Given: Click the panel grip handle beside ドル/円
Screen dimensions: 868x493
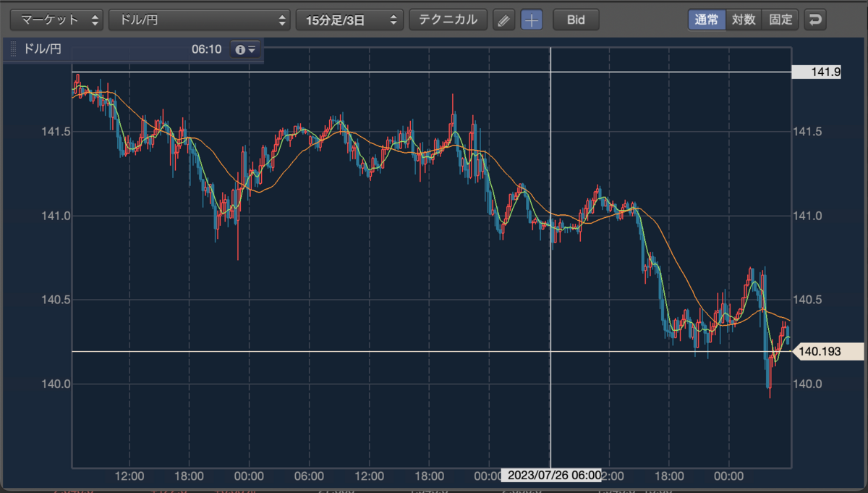Looking at the screenshot, I should click(x=14, y=50).
